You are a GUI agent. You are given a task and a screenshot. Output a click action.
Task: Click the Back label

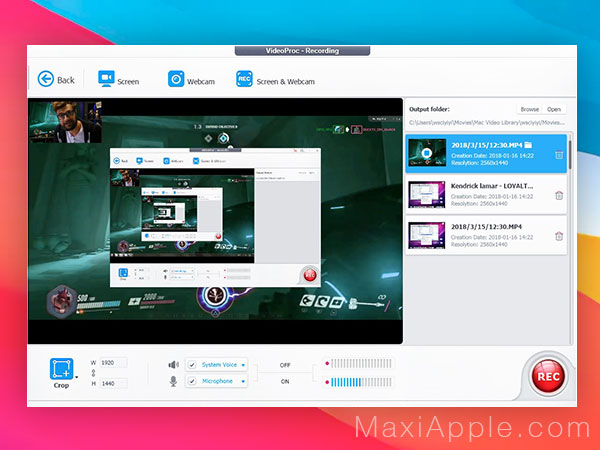click(66, 80)
